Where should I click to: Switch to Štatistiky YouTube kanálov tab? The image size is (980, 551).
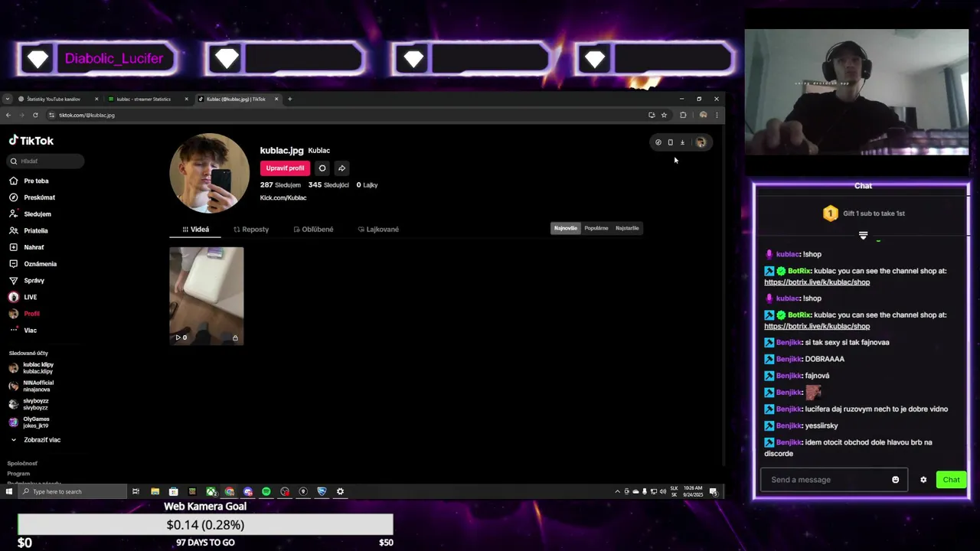click(x=54, y=99)
